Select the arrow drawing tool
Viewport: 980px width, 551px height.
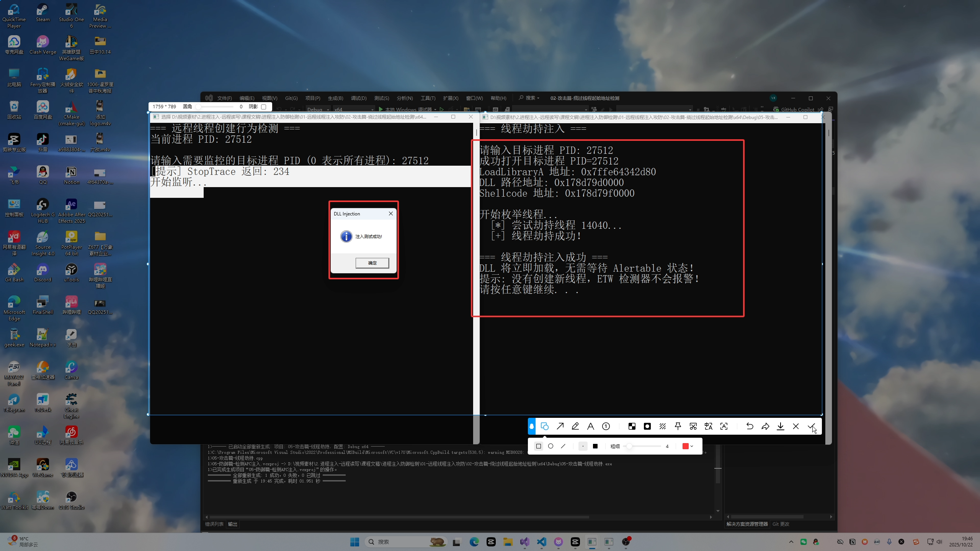[x=560, y=426]
